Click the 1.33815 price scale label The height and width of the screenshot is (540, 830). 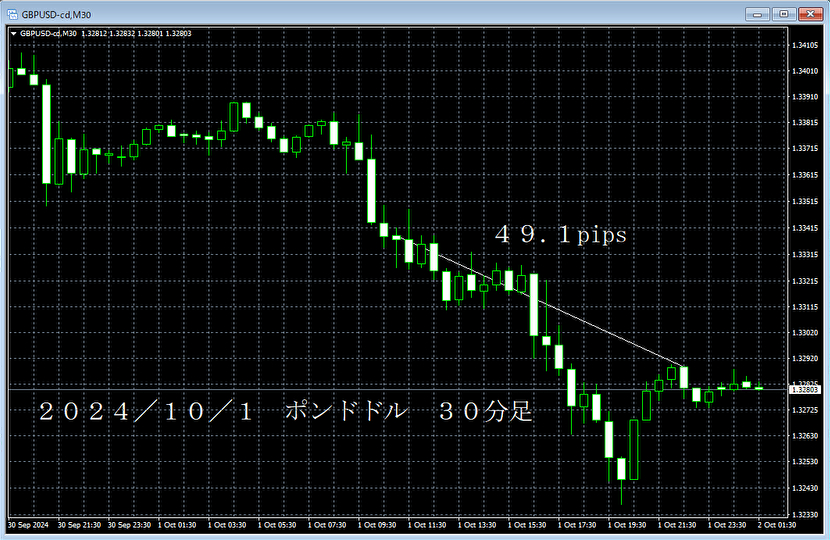805,122
